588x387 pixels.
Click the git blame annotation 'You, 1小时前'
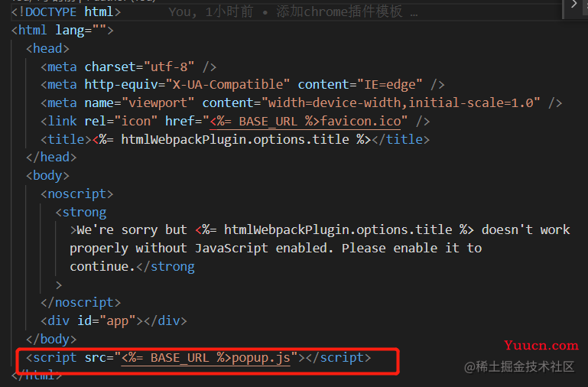[211, 12]
